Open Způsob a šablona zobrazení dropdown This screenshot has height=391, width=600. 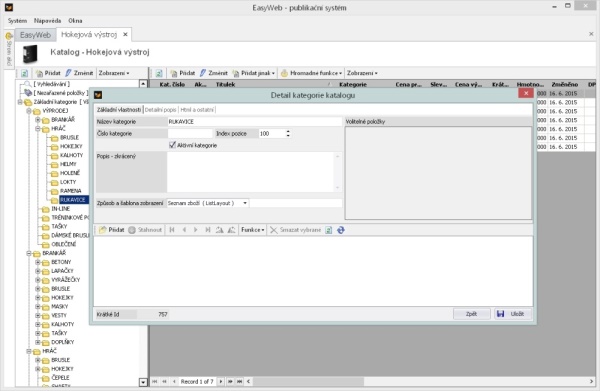click(245, 203)
